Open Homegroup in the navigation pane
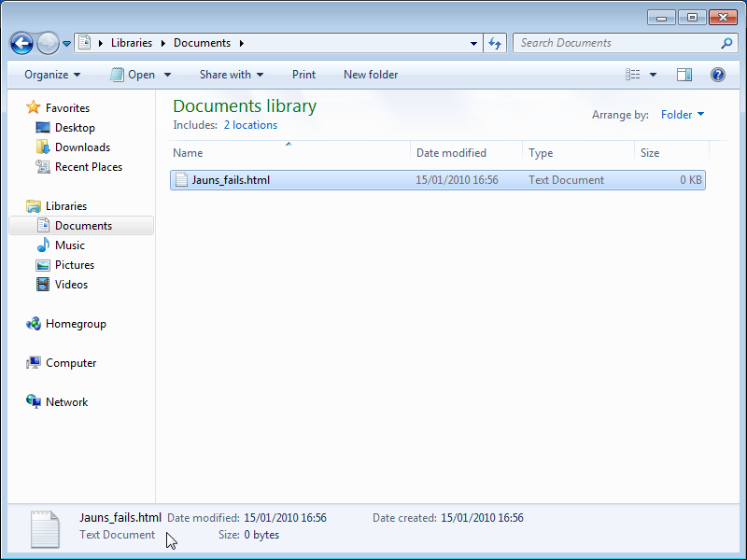The image size is (747, 560). tap(76, 324)
